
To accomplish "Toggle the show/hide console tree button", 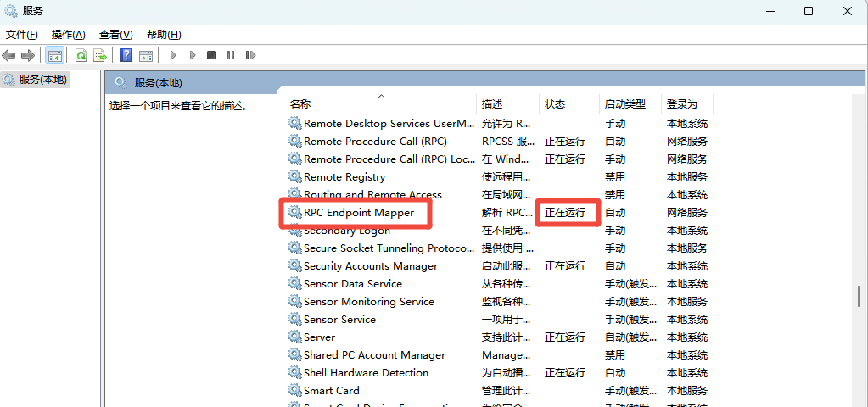I will (54, 56).
